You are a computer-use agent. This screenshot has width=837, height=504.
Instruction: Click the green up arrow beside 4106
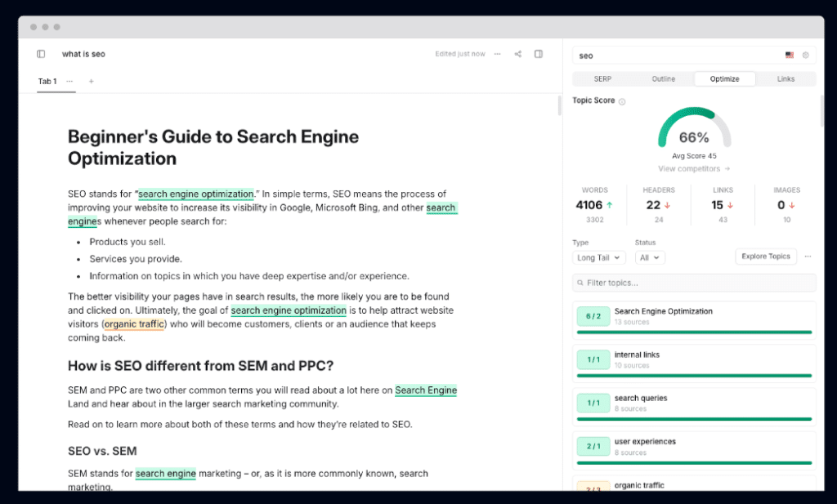[x=610, y=205]
